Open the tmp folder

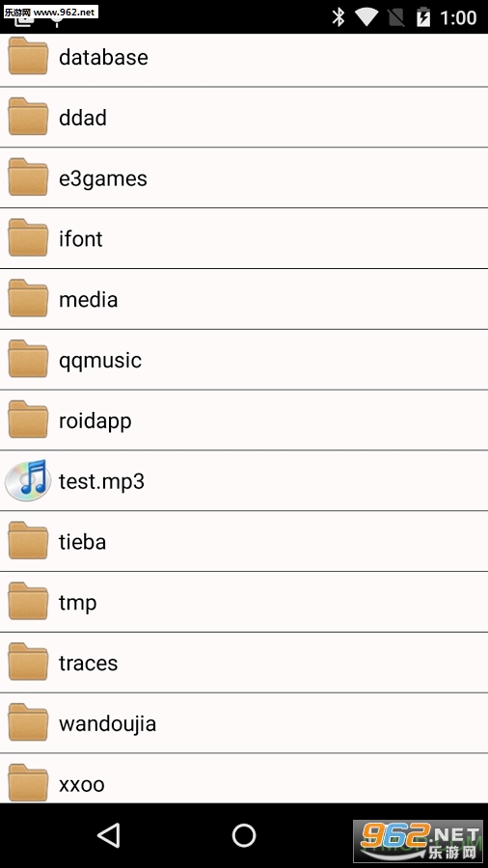point(244,602)
